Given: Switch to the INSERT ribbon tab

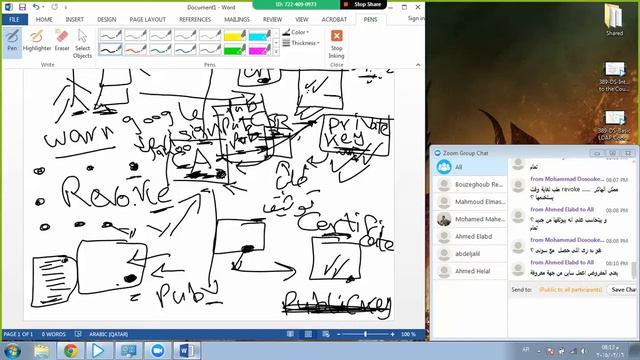Looking at the screenshot, I should coord(75,19).
